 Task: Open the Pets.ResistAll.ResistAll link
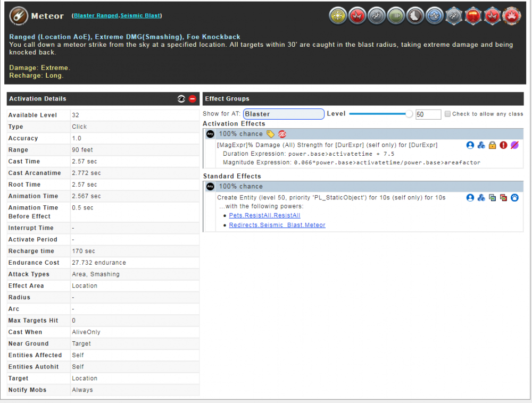264,215
